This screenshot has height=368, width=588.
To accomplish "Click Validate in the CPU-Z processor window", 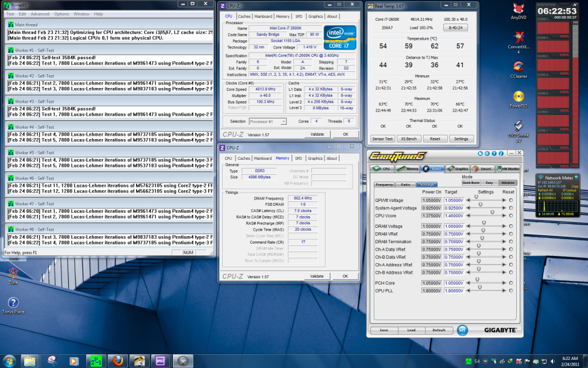I will click(317, 134).
